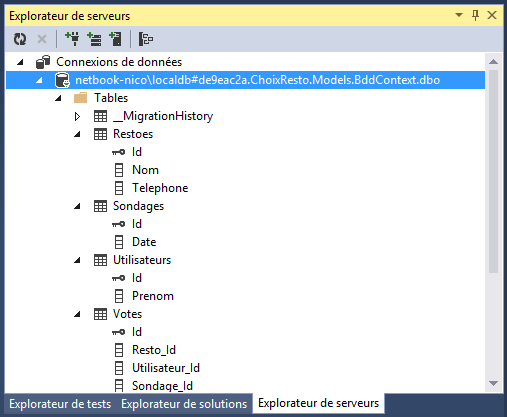Collapse the Votes table node

click(x=77, y=314)
